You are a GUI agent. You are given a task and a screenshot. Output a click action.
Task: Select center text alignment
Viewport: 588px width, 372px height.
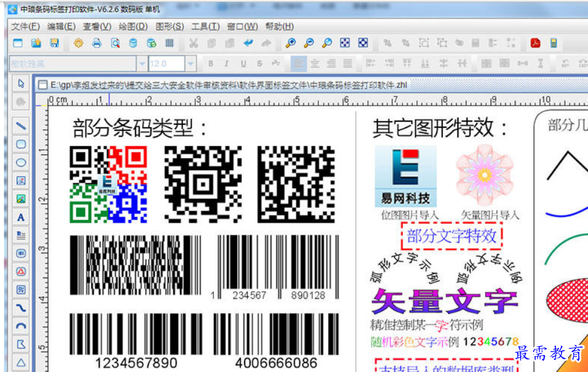pyautogui.click(x=315, y=64)
